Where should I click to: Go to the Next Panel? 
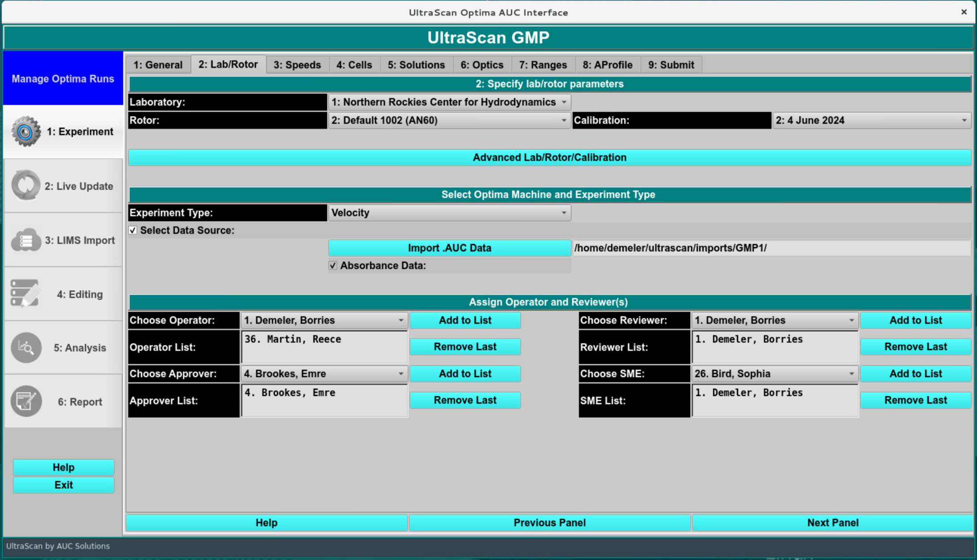[x=832, y=523]
